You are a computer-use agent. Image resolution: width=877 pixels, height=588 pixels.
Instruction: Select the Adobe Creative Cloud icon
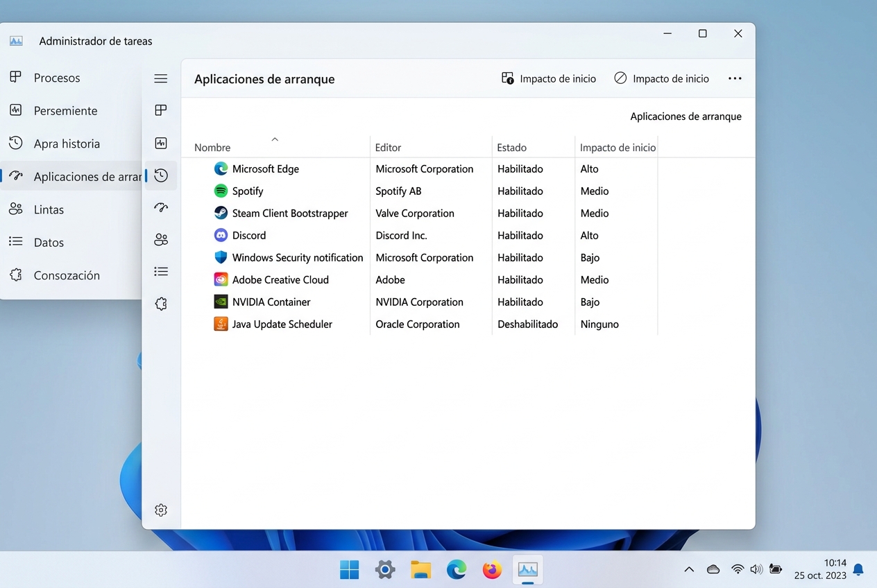[221, 279]
